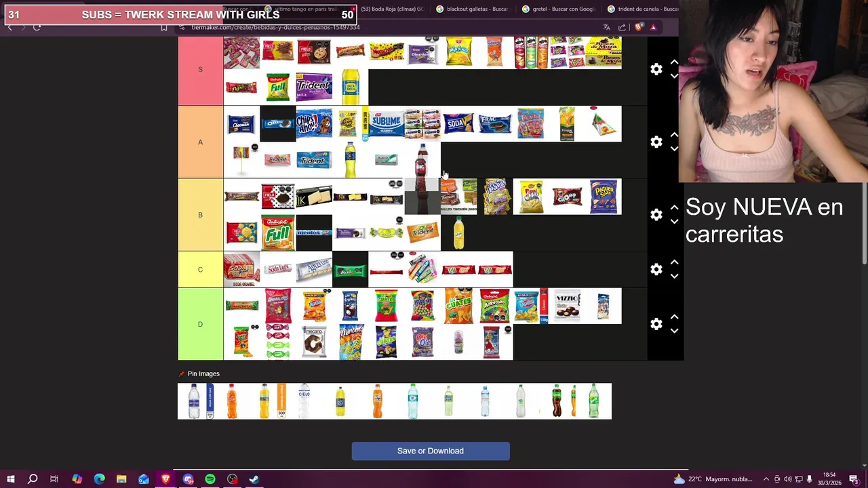Open settings gear for tier D
868x488 pixels.
656,324
